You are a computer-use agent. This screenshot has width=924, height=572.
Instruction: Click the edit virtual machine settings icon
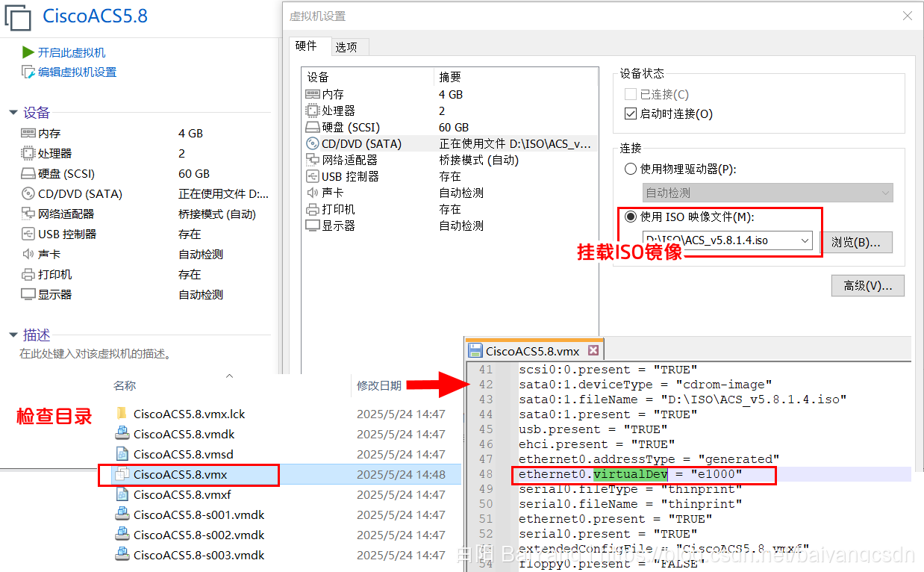[28, 72]
